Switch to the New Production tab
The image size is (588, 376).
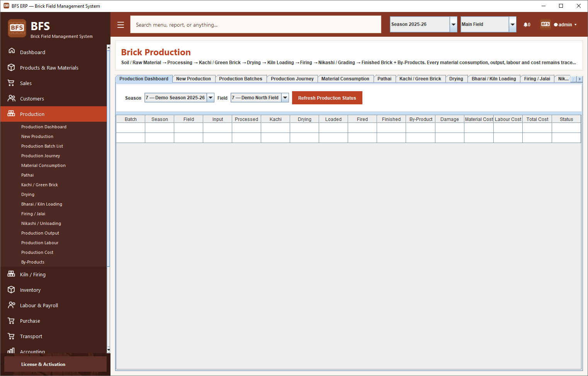194,79
